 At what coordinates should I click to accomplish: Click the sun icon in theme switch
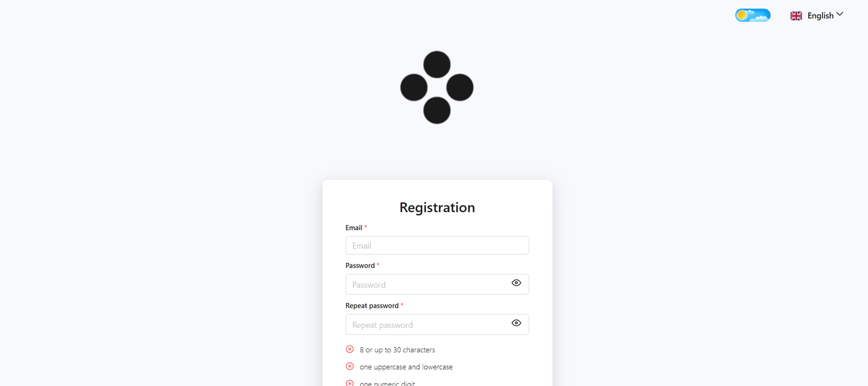click(742, 15)
